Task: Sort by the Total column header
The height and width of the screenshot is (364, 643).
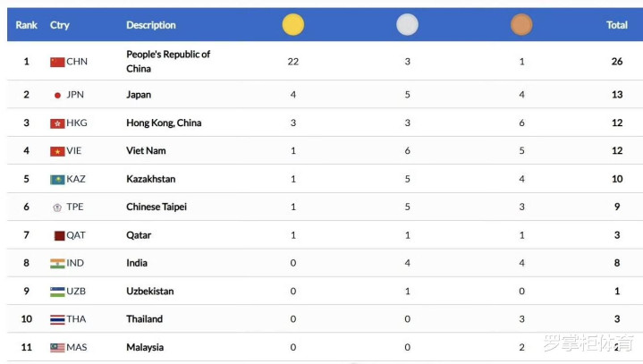Action: (x=617, y=25)
